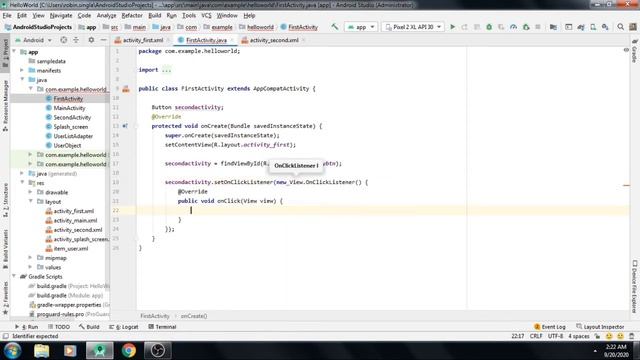This screenshot has width=640, height=360.
Task: Run the app with the green play icon
Action: [x=453, y=27]
